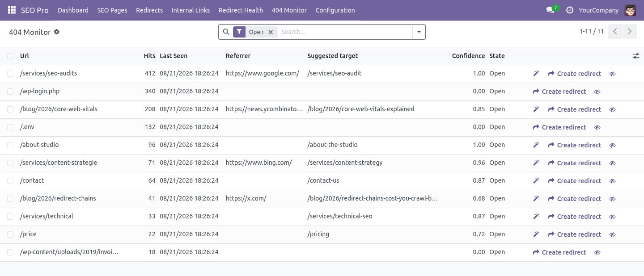Click magic wand for /services/content-strategie row
644x276 pixels.
click(536, 163)
